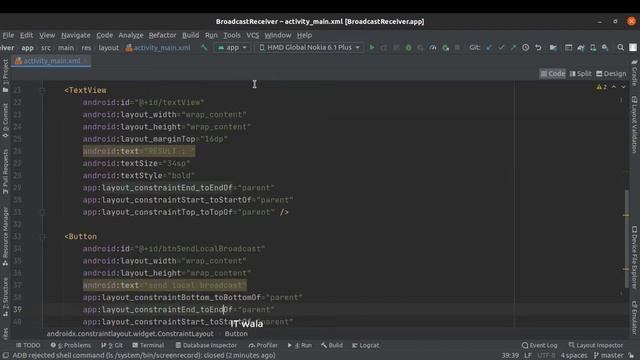Open the Resource Manager sidebar button
The height and width of the screenshot is (360, 640).
pyautogui.click(x=5, y=237)
